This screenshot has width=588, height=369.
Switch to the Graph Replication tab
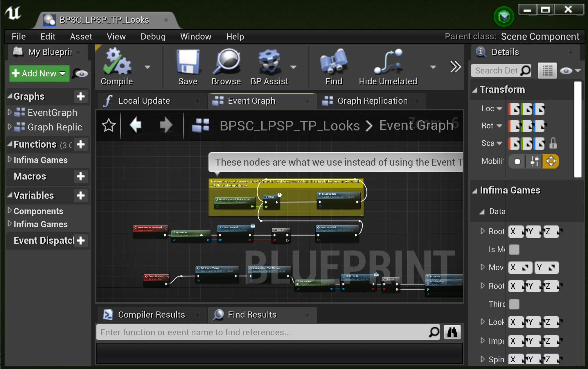pyautogui.click(x=372, y=101)
